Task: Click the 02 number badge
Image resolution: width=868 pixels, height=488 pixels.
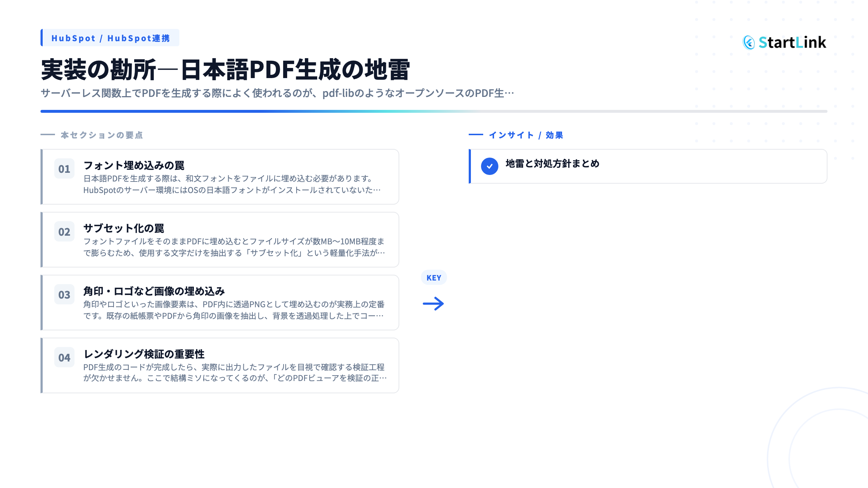Action: click(64, 232)
